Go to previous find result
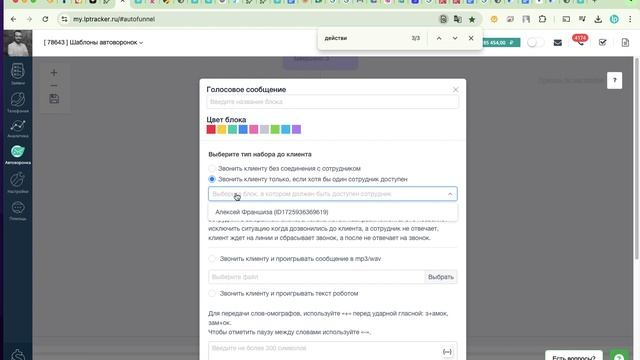This screenshot has height=360, width=640. tap(439, 38)
